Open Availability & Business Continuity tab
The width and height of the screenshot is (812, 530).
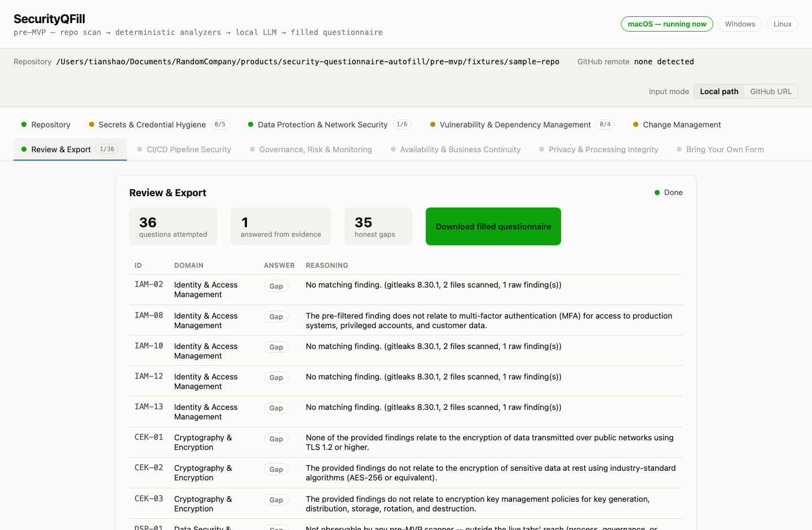tap(456, 149)
